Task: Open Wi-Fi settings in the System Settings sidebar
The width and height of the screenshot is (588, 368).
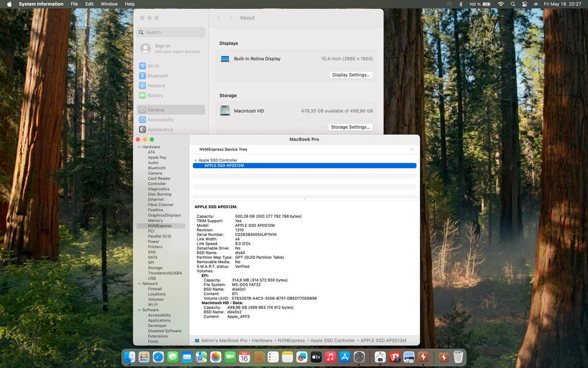Action: (153, 66)
